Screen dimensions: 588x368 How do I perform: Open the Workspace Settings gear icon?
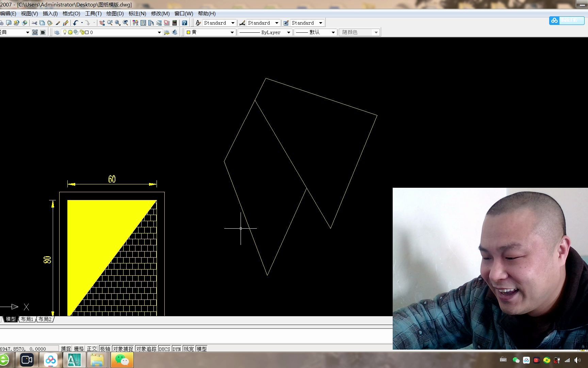(x=35, y=32)
